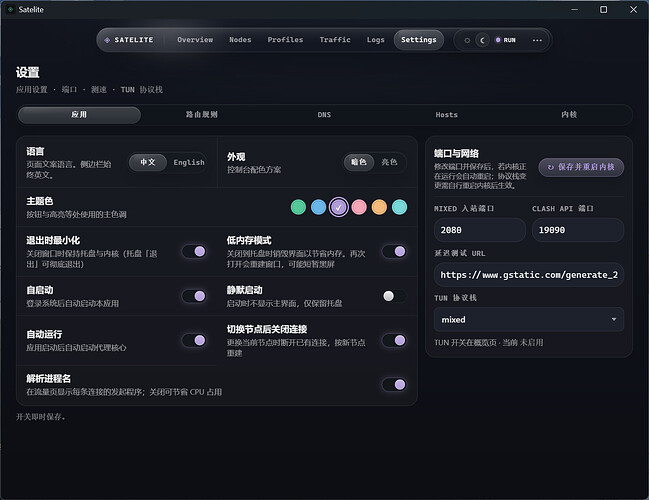Go to the Nodes page
Screen dimensions: 649x500
[x=240, y=40]
